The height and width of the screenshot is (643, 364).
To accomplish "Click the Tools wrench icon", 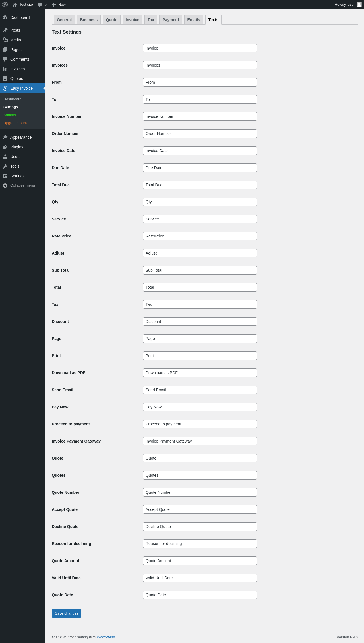I will (x=5, y=166).
